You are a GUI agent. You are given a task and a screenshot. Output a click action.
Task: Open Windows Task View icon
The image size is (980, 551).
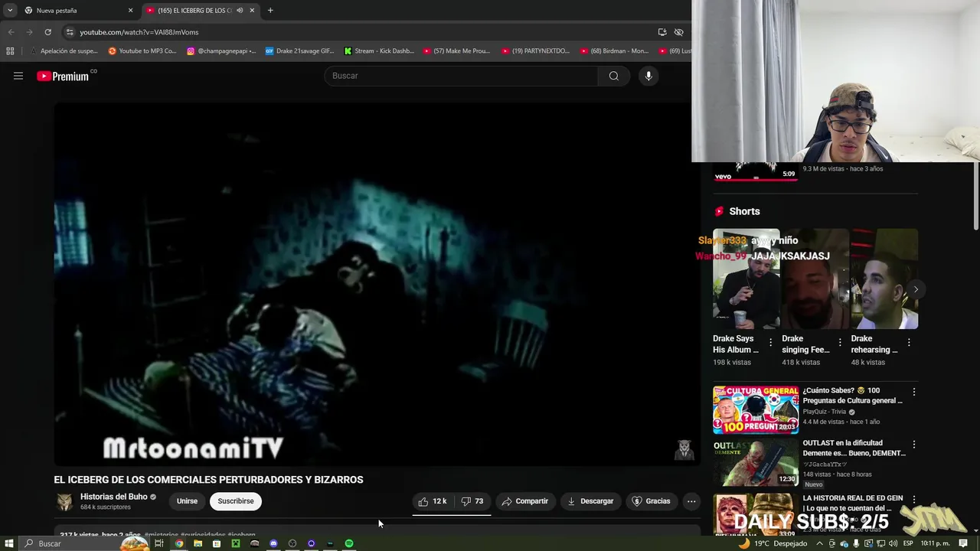pyautogui.click(x=159, y=543)
